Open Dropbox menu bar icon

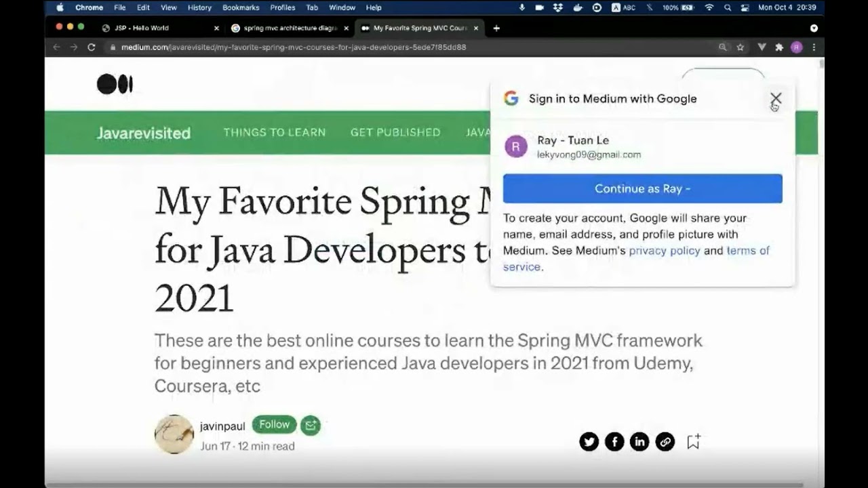tap(558, 7)
